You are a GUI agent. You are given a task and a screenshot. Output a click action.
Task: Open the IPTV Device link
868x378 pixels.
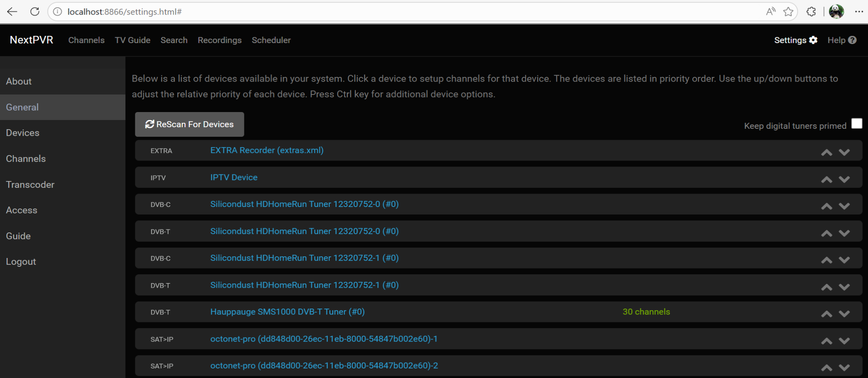click(x=234, y=177)
